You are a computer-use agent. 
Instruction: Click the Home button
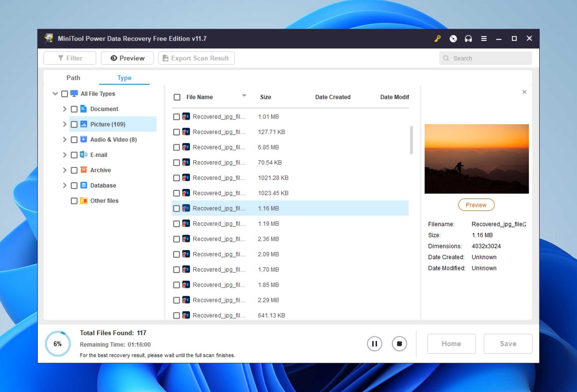coord(451,343)
